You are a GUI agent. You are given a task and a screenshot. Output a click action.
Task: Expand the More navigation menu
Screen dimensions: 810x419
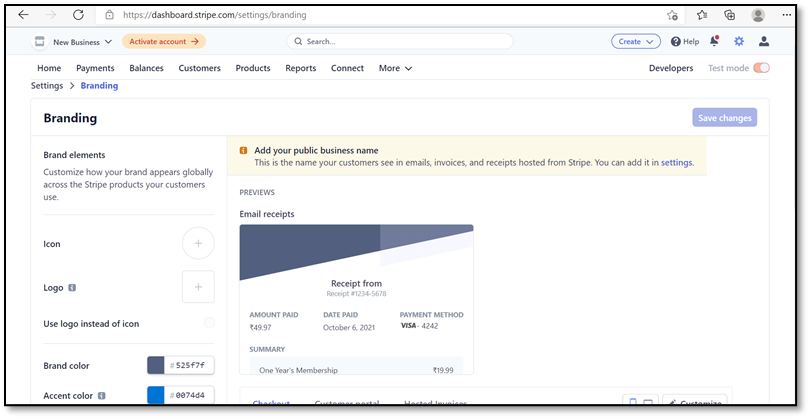[395, 68]
